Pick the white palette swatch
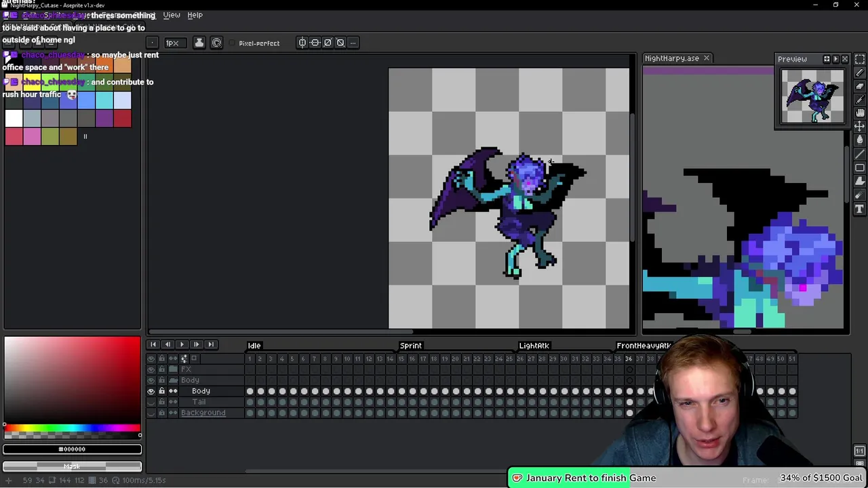This screenshot has height=488, width=868. coord(14,118)
